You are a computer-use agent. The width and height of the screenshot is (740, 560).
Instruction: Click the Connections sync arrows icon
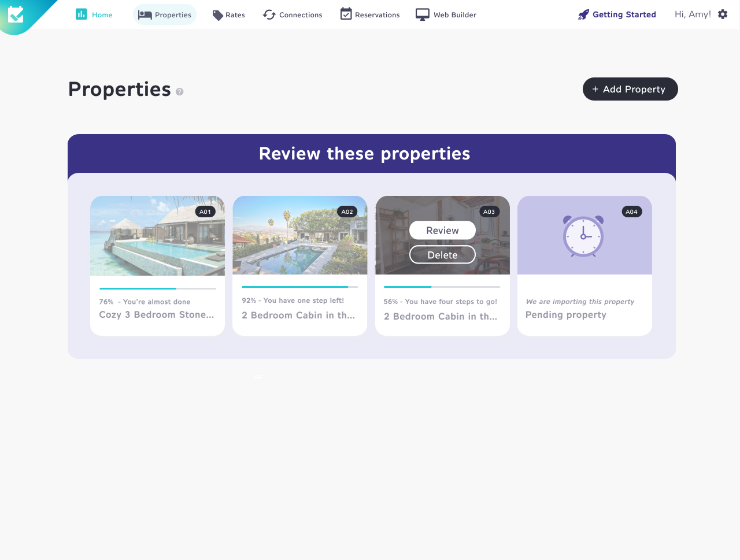[269, 14]
